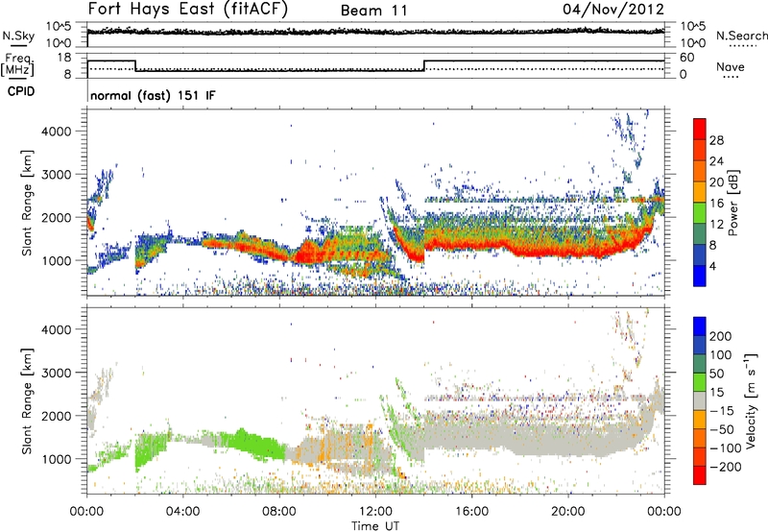Click the 'N.Sky' legend label
The image size is (768, 532).
[x=18, y=36]
